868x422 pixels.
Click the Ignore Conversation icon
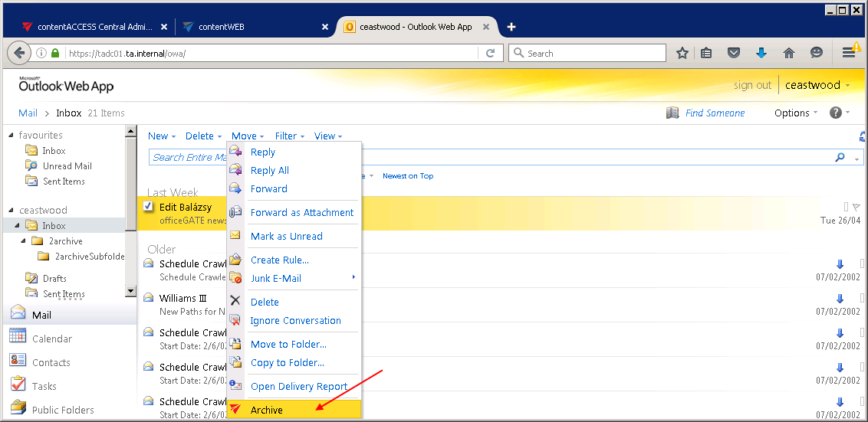(235, 319)
